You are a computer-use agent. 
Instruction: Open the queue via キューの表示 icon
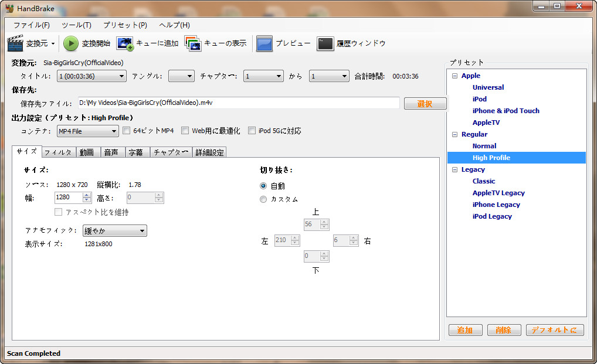[194, 43]
